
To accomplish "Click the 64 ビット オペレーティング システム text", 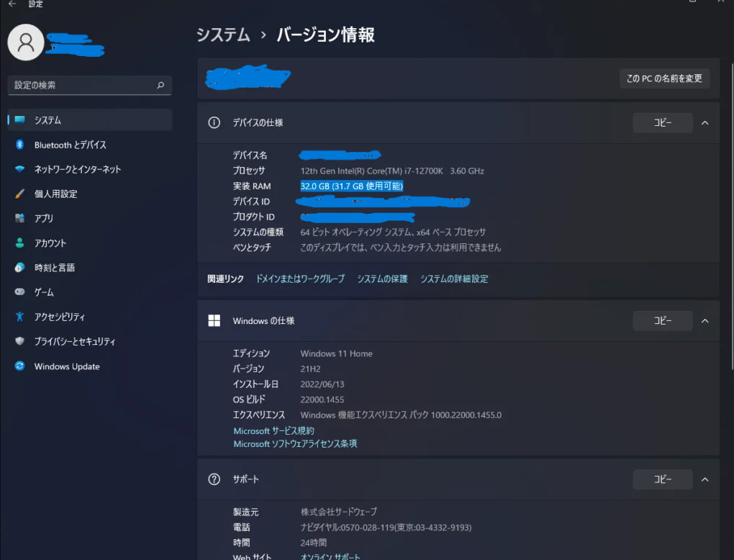I will click(x=393, y=232).
